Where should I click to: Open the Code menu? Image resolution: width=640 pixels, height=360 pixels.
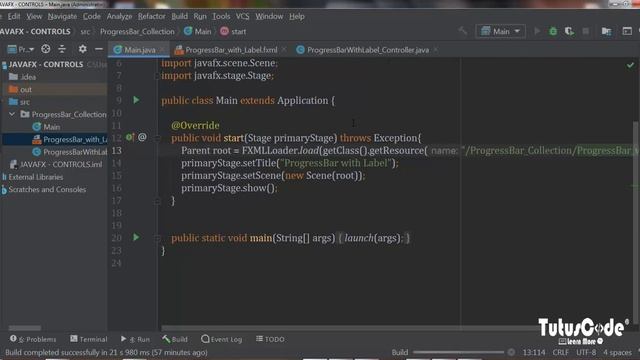[92, 16]
